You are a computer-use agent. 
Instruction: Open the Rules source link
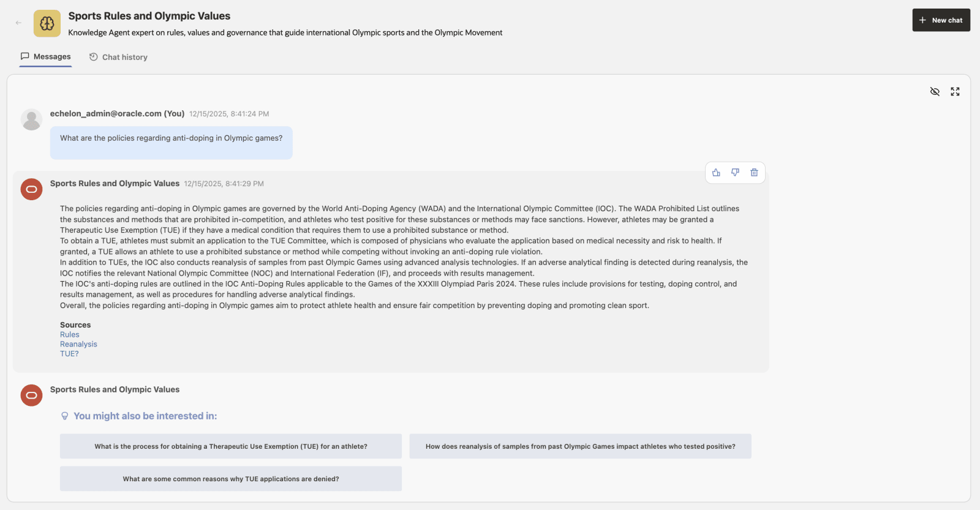click(69, 334)
